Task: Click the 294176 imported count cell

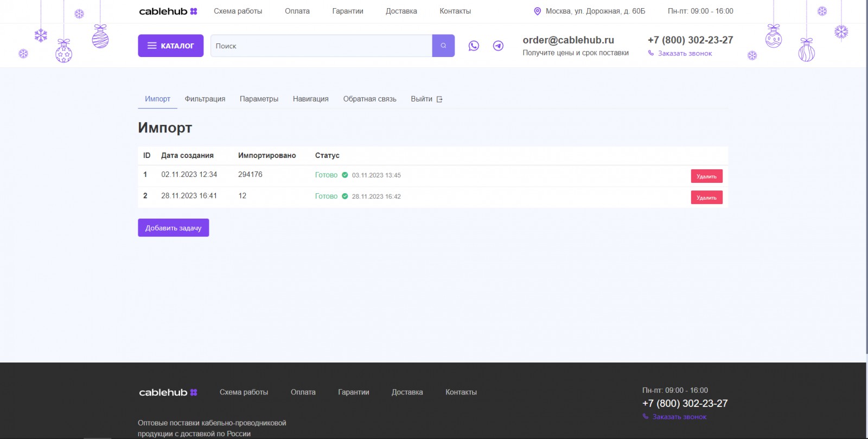Action: (x=250, y=174)
